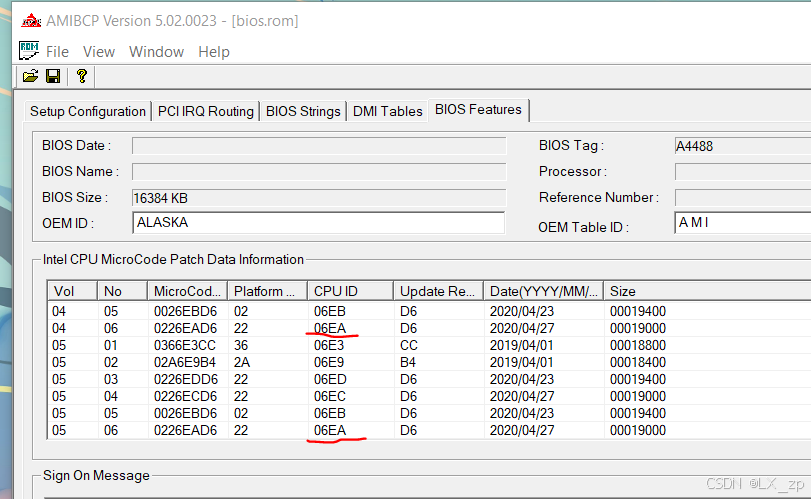The image size is (811, 499).
Task: Select the BIOS Features tab
Action: [x=478, y=110]
